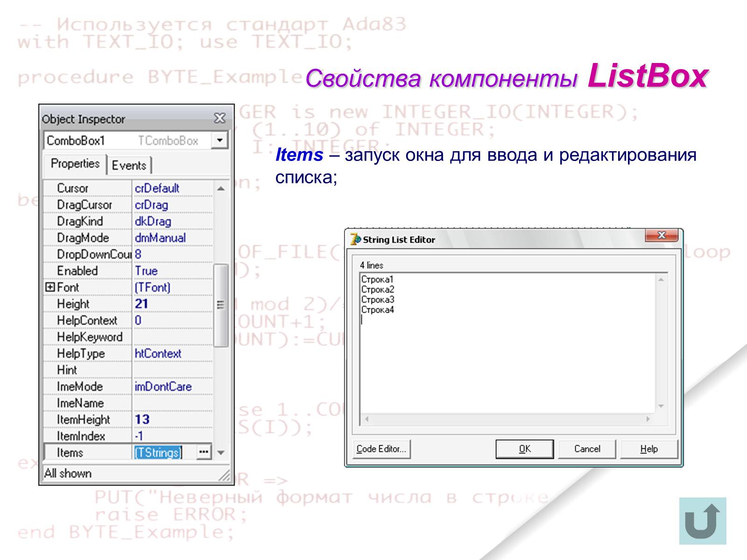
Task: Expand the Font property node
Action: [50, 287]
